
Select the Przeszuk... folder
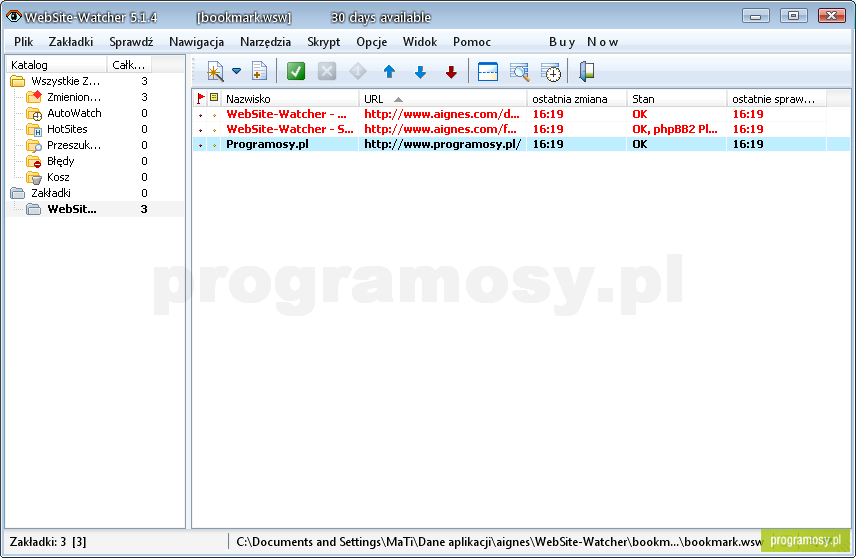[x=74, y=145]
